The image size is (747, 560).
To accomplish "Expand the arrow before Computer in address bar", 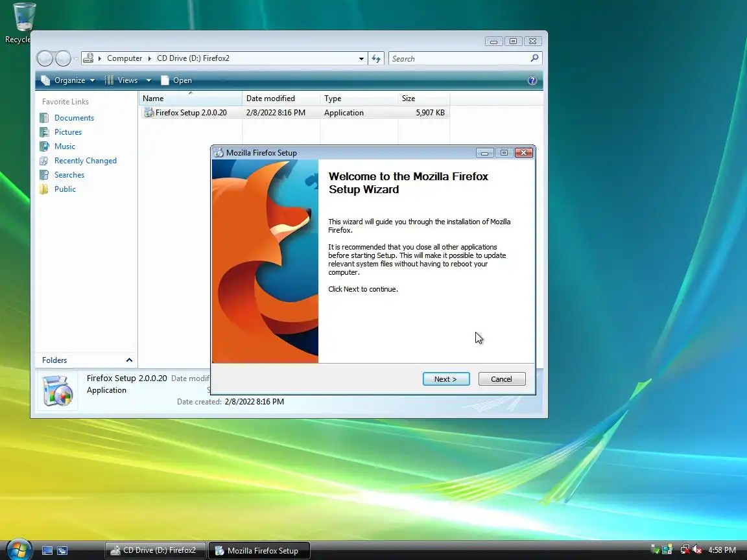I will pos(100,58).
